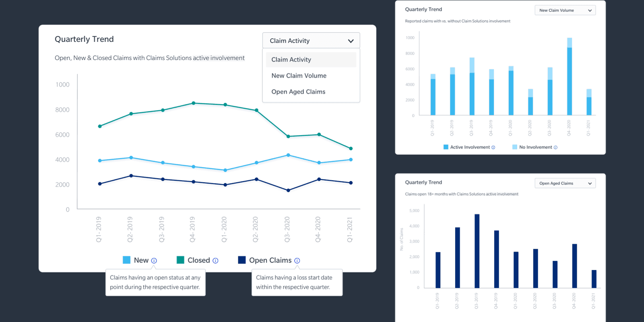Viewport: 644px width, 322px height.
Task: Click the Q4-2020 axis label on line chart
Action: (x=318, y=229)
